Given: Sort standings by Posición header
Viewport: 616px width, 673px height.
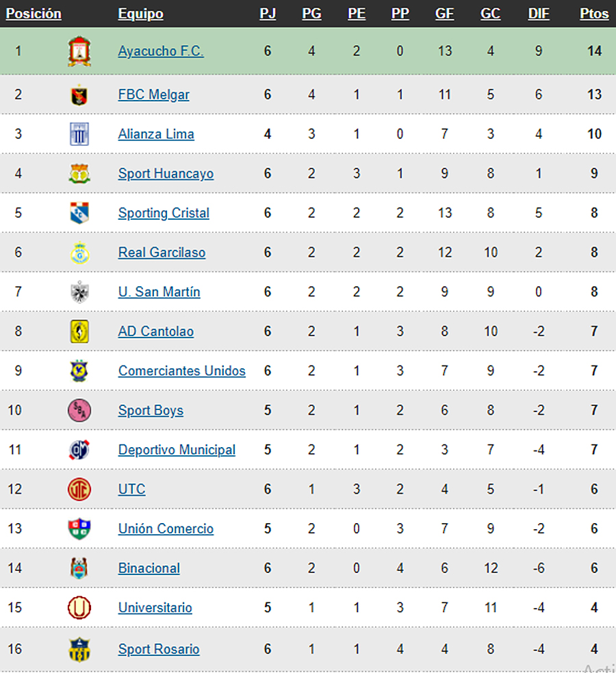Looking at the screenshot, I should (34, 14).
